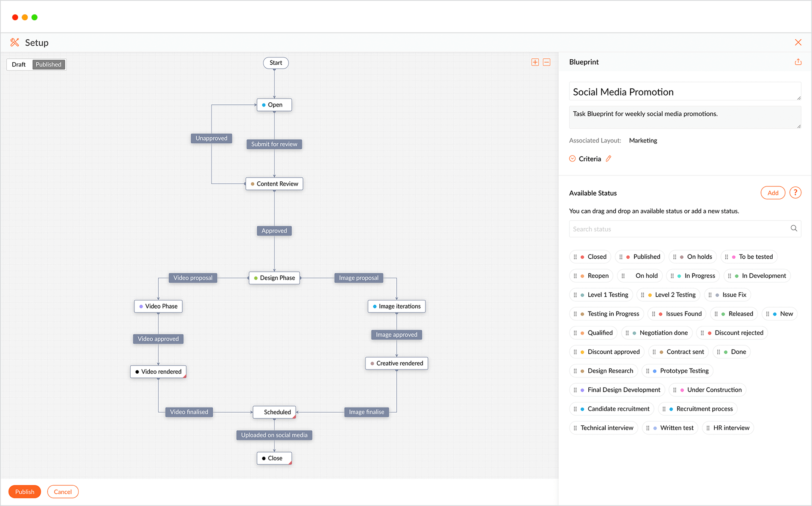
Task: Click the Image finalise transition
Action: (x=366, y=412)
